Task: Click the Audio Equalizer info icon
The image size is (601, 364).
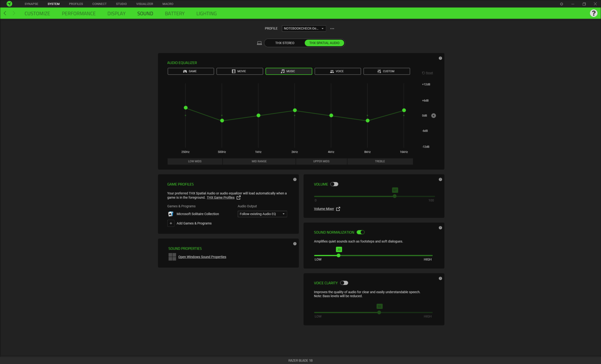Action: coord(440,58)
